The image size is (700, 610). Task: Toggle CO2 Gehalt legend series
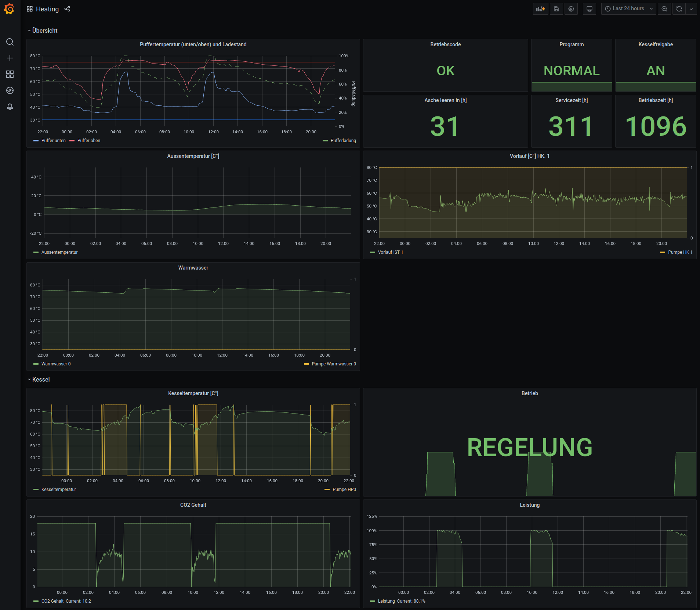click(52, 601)
